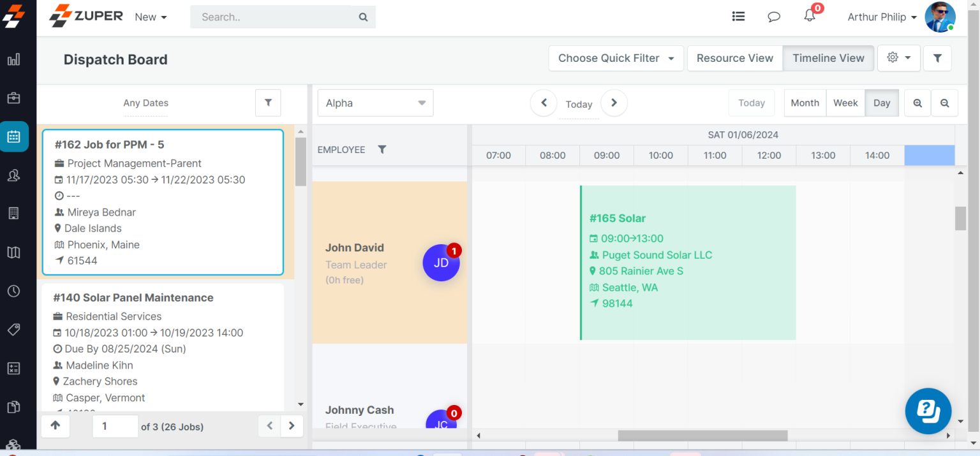Screen dimensions: 980x456
Task: Click the job page number input field
Action: point(115,426)
